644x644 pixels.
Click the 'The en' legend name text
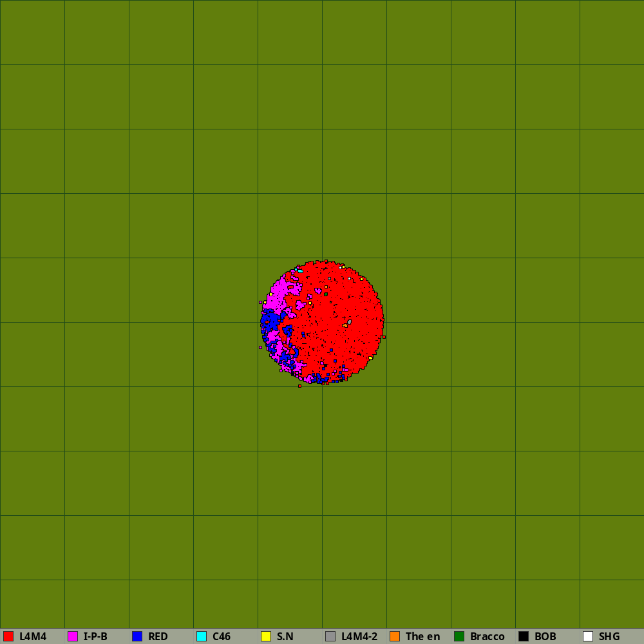pos(422,636)
